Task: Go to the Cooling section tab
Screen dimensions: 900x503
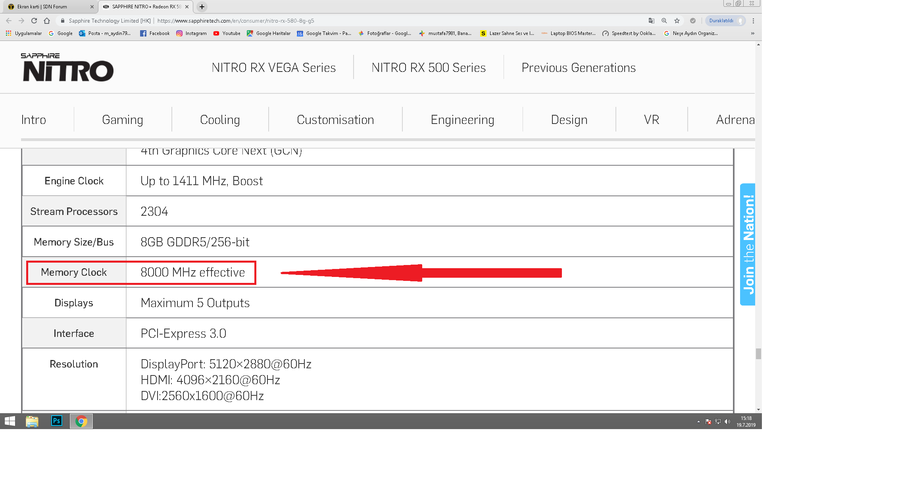Action: [x=220, y=119]
